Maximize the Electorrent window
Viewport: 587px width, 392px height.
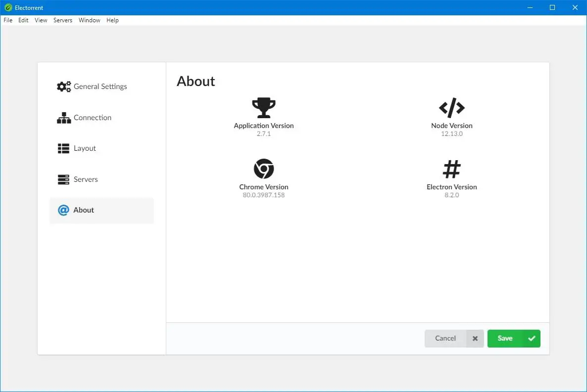click(552, 7)
